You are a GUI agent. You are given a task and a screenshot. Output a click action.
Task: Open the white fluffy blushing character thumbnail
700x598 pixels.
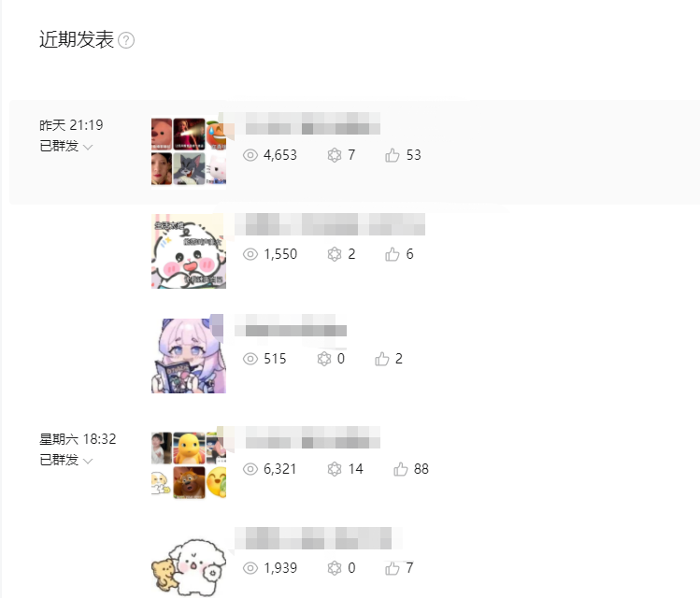click(x=189, y=251)
